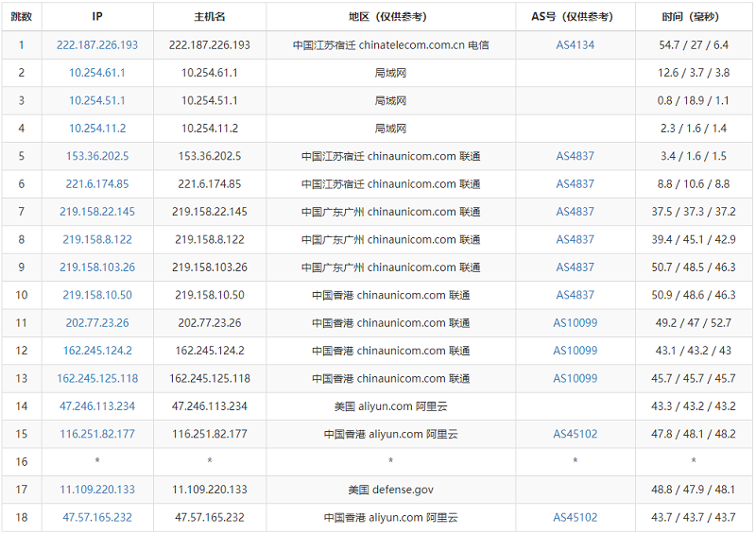Open IP link 162.245.124.2
756x534 pixels.
click(x=97, y=351)
